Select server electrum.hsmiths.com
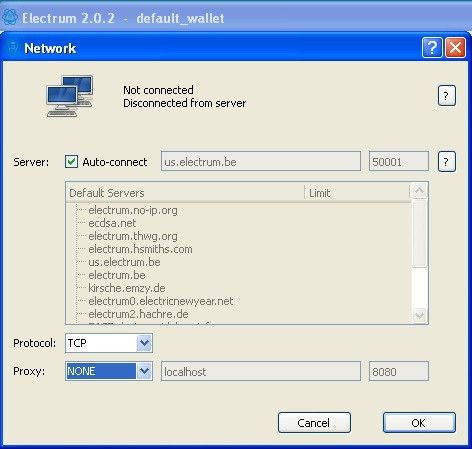 [x=140, y=249]
